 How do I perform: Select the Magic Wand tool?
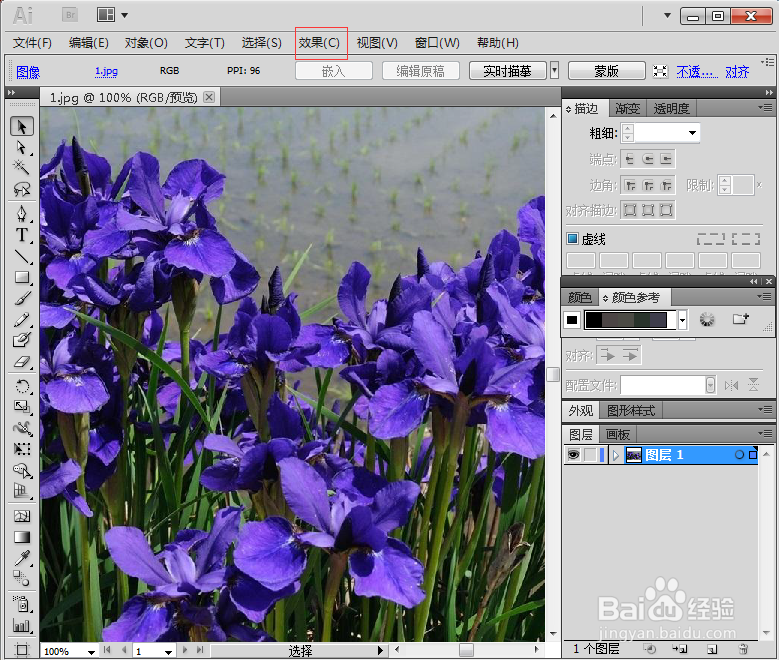coord(21,167)
